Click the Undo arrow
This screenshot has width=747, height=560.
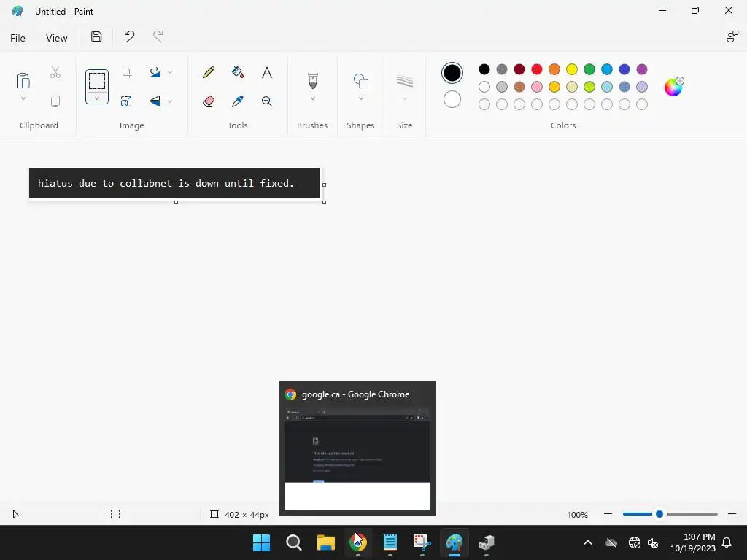(129, 36)
